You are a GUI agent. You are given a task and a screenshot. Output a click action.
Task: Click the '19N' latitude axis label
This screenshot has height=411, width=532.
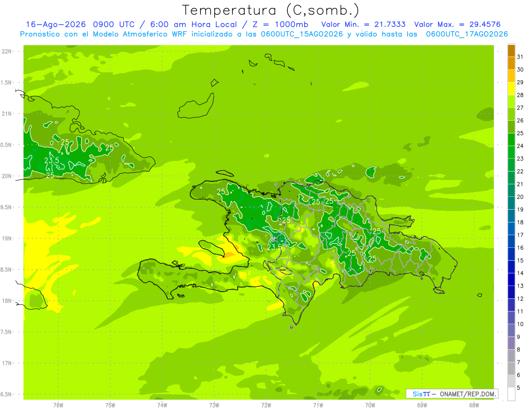tap(7, 239)
